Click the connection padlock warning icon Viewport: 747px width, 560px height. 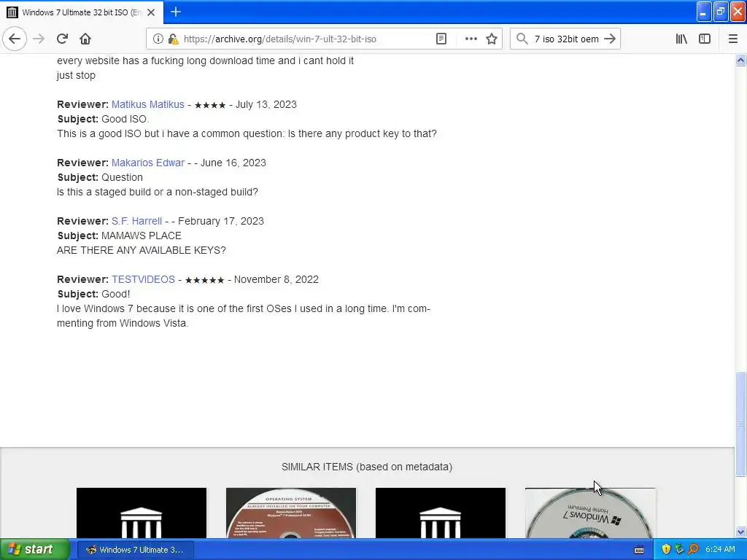(x=174, y=39)
